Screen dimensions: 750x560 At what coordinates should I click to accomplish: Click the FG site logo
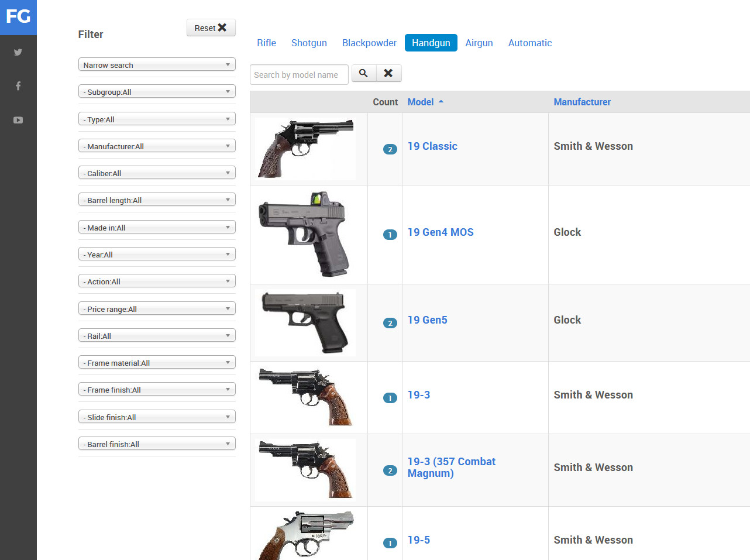coord(18,17)
